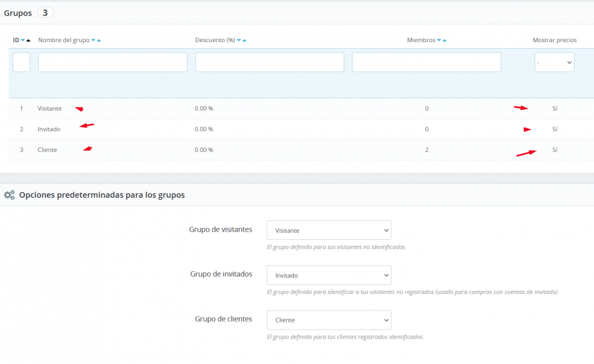The image size is (594, 364).
Task: Click members count 0 in Visitante row
Action: pyautogui.click(x=426, y=109)
